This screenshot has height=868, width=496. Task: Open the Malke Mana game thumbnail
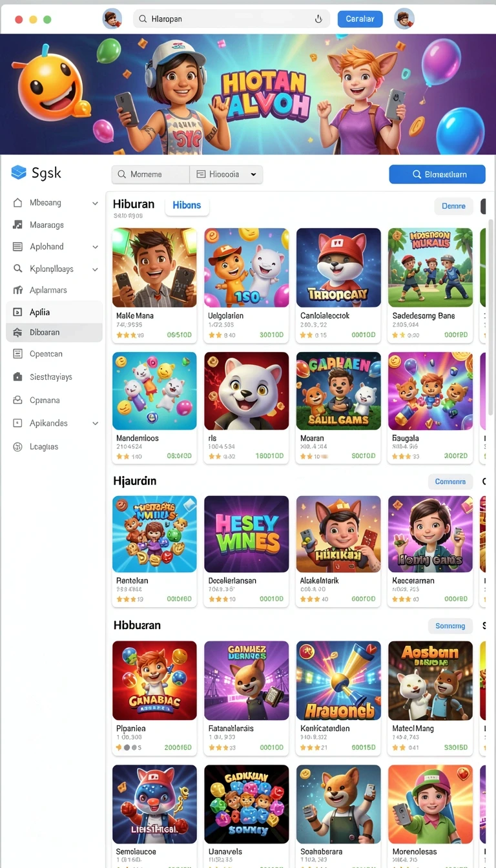coord(154,267)
